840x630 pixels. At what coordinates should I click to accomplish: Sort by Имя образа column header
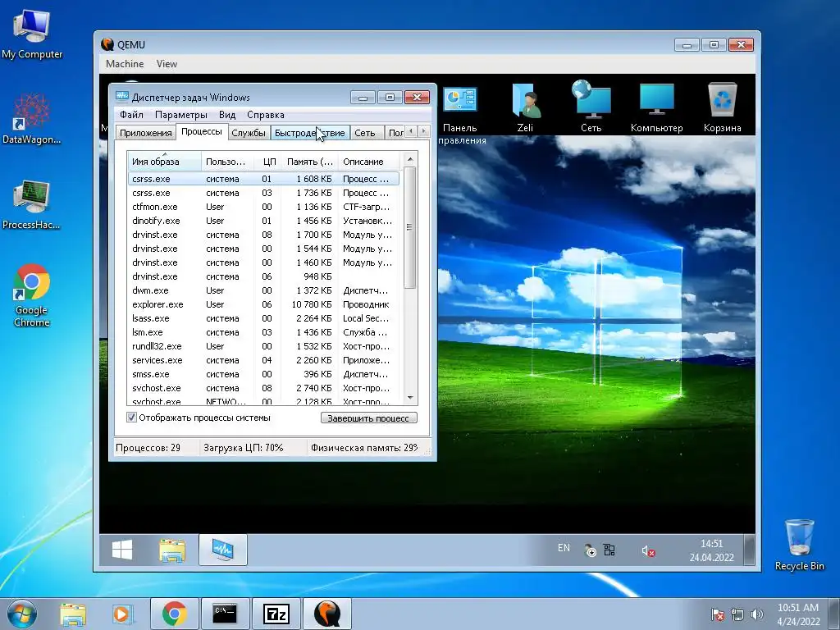pos(164,162)
